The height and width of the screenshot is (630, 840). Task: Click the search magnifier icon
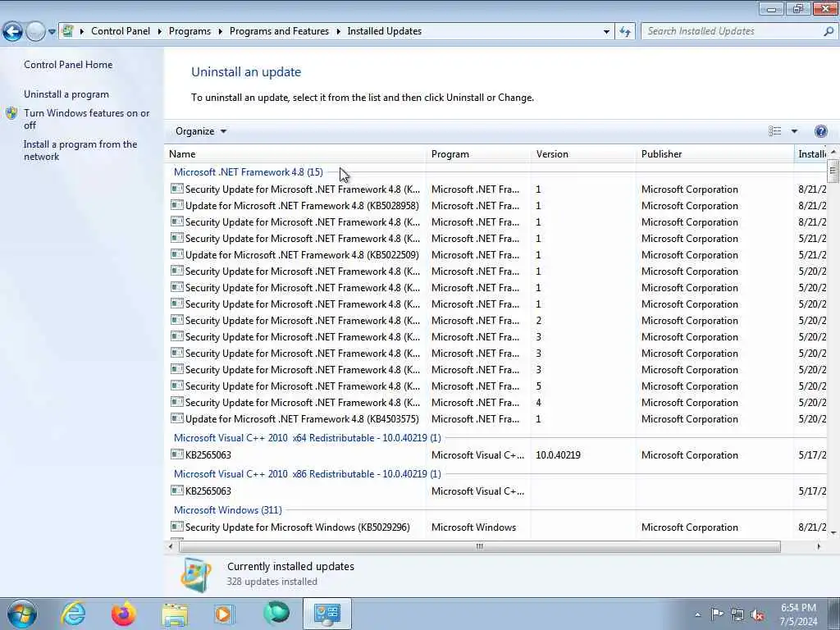pos(829,31)
